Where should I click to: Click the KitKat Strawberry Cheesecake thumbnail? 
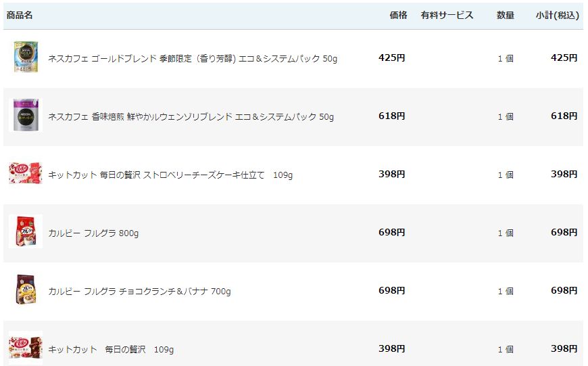tap(25, 174)
